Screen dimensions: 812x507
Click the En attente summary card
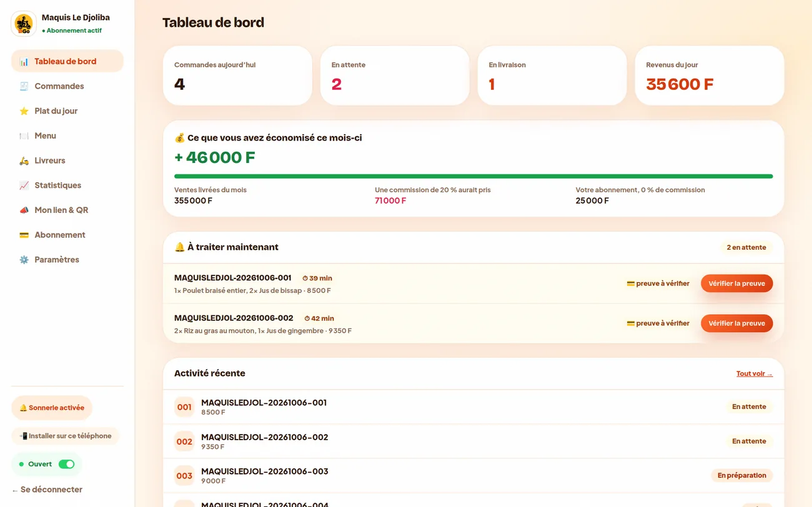tap(395, 76)
